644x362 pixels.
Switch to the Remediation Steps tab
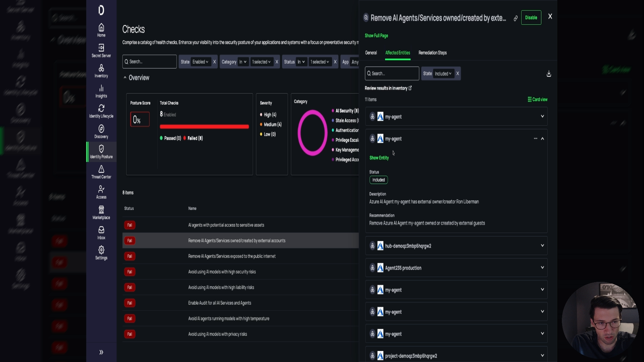[432, 53]
